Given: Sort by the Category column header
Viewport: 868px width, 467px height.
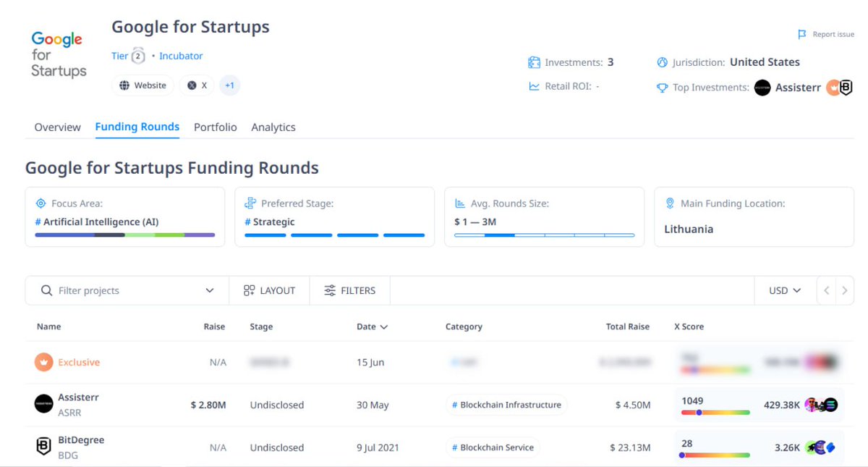Looking at the screenshot, I should (x=464, y=327).
